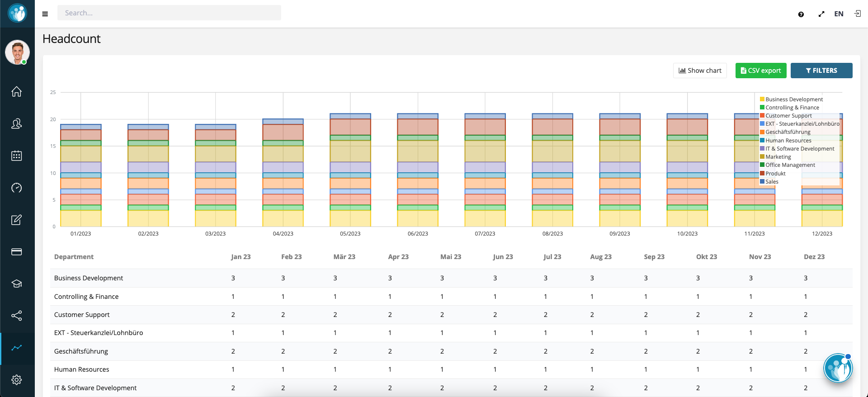Toggle Marketing series in chart legend

[x=778, y=157]
